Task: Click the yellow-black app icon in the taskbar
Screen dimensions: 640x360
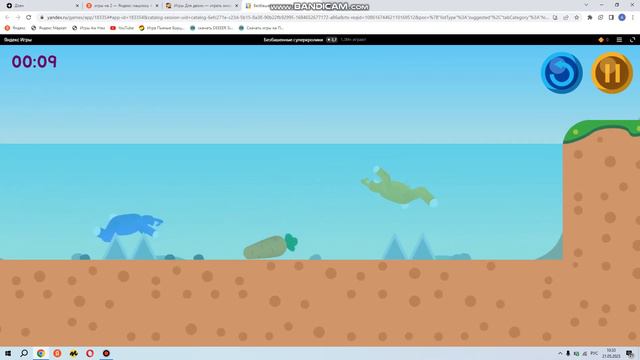Action: 73,353
